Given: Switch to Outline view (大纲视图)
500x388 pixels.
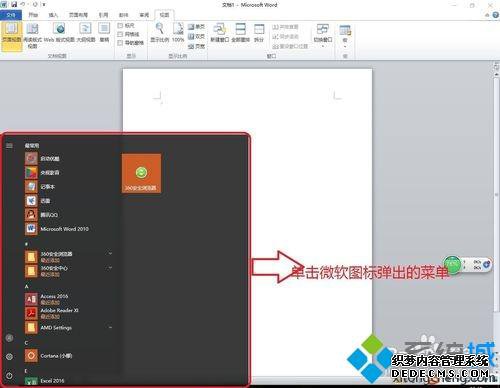Looking at the screenshot, I should click(x=86, y=33).
